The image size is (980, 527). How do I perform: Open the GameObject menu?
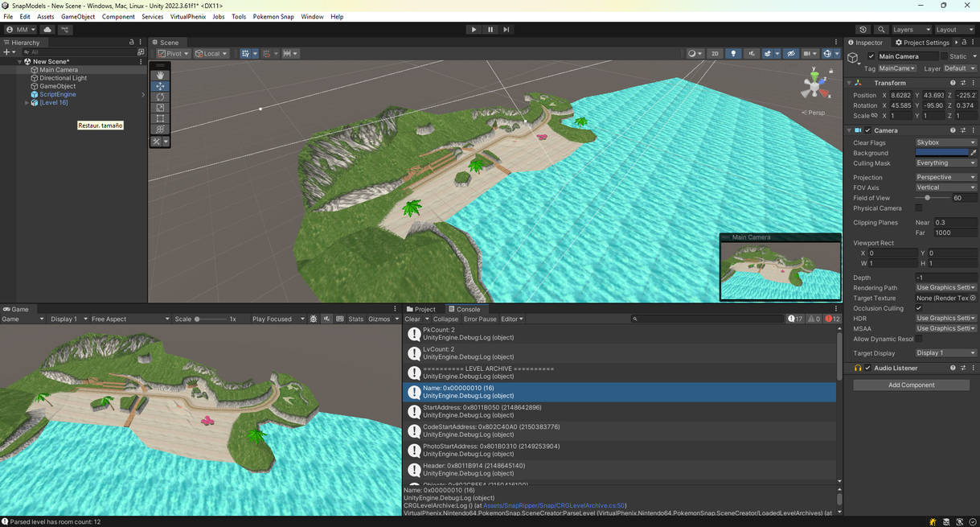(78, 16)
